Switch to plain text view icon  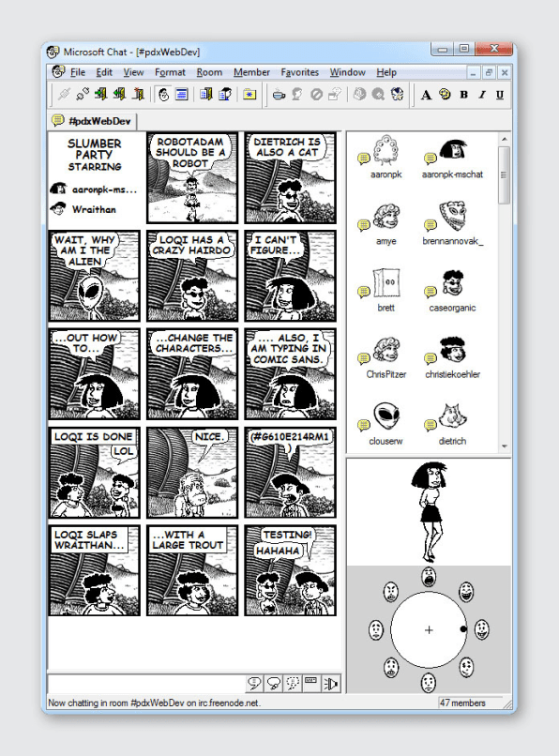tap(181, 95)
